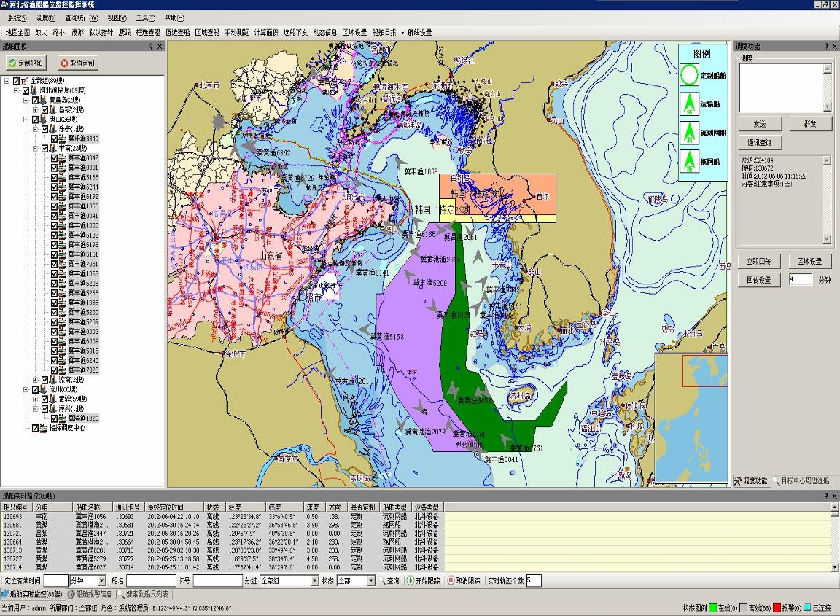Open the 查询统计 menu
Viewport: 840px width, 616px height.
82,17
